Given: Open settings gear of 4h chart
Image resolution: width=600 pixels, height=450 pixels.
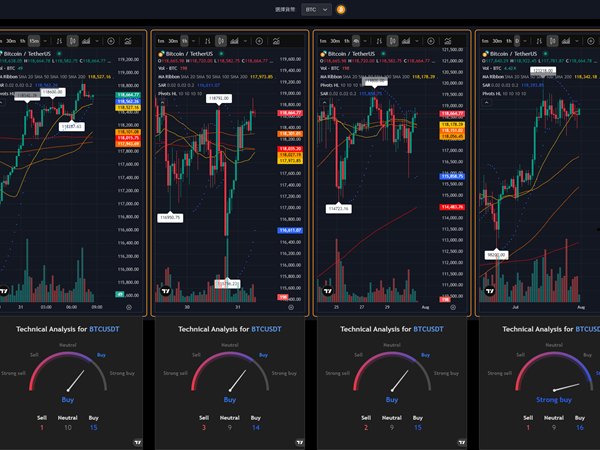Looking at the screenshot, I should [x=453, y=307].
